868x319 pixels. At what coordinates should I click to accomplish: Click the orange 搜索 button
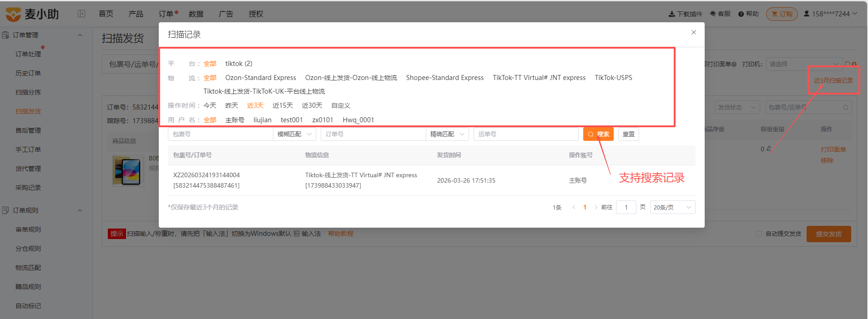[x=598, y=134]
